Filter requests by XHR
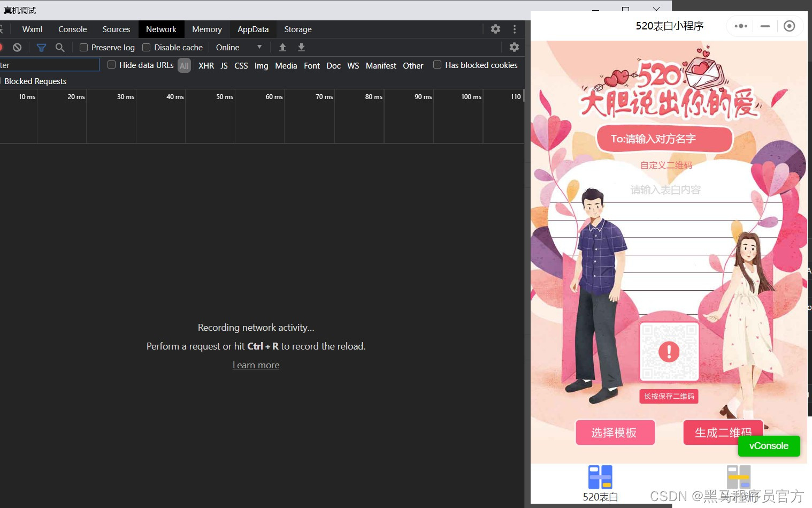This screenshot has width=812, height=508. click(206, 66)
